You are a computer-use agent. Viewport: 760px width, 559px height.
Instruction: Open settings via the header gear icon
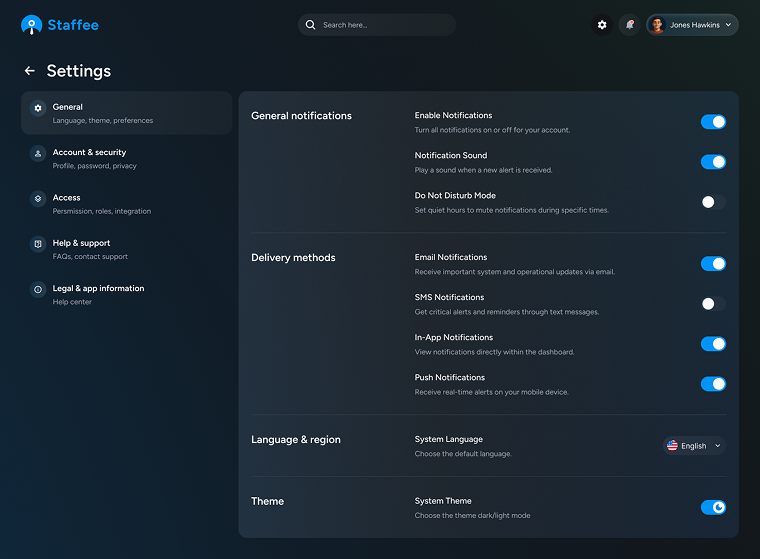[x=602, y=25]
